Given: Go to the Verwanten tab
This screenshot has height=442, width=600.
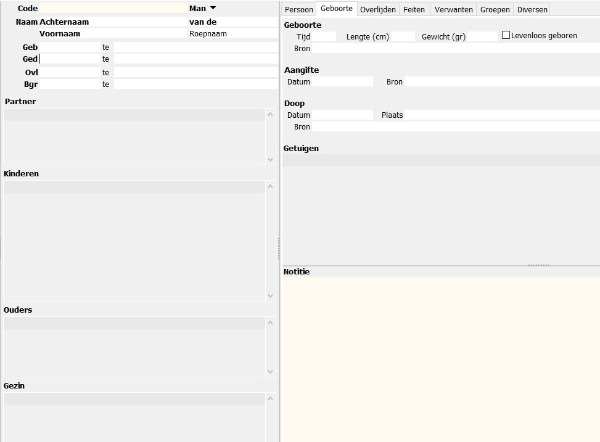Looking at the screenshot, I should (x=454, y=9).
